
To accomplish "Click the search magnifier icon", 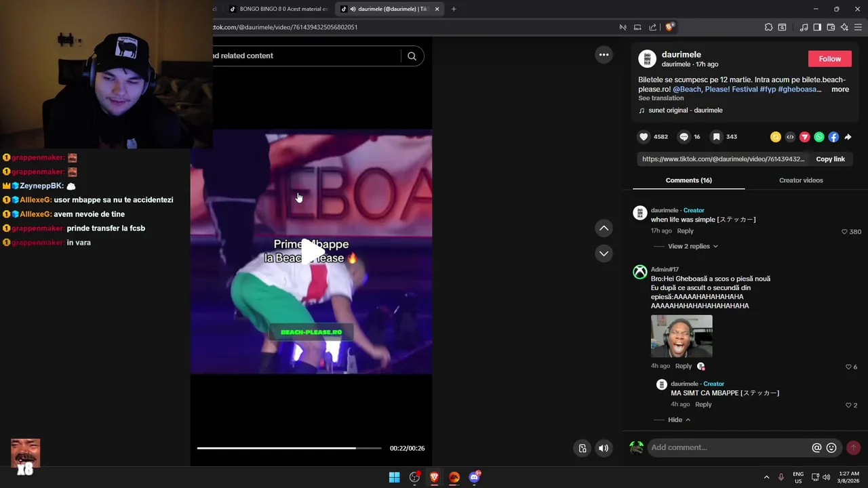I will pyautogui.click(x=412, y=56).
